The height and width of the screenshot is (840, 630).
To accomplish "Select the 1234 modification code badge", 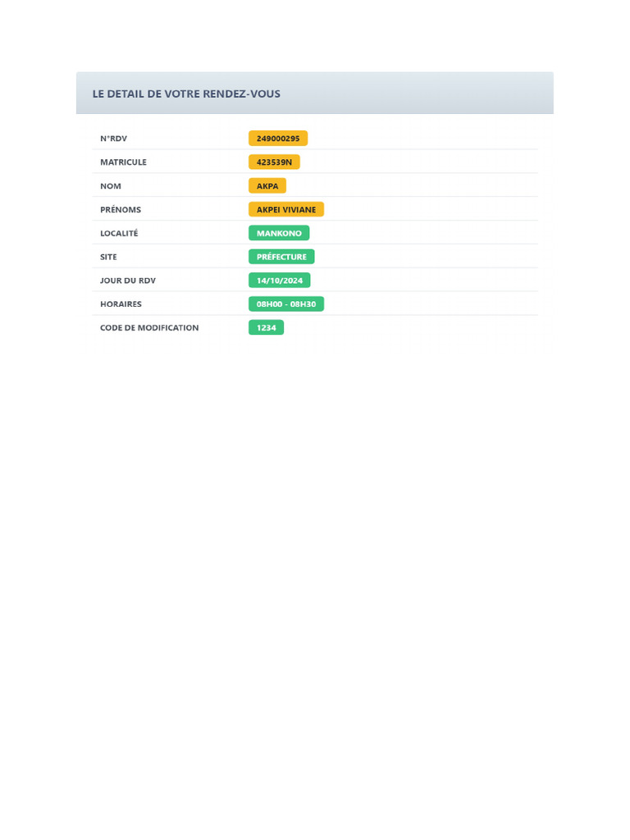I will (x=266, y=328).
